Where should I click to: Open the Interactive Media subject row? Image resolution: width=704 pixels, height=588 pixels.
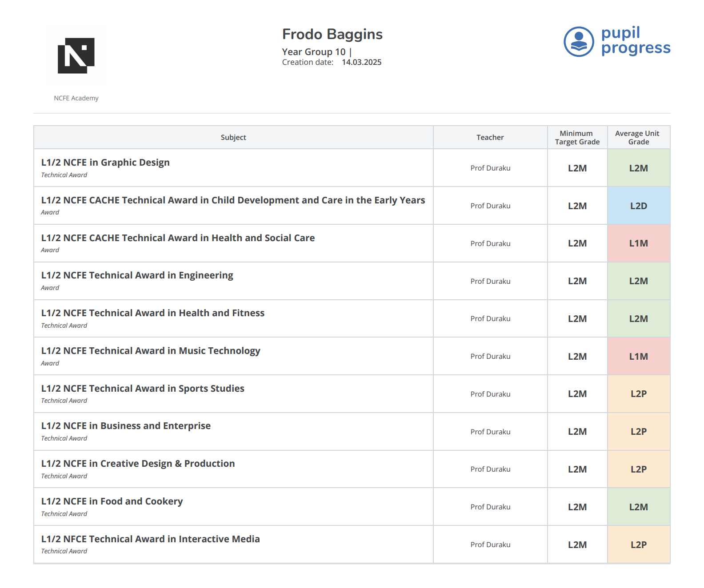[x=150, y=539]
